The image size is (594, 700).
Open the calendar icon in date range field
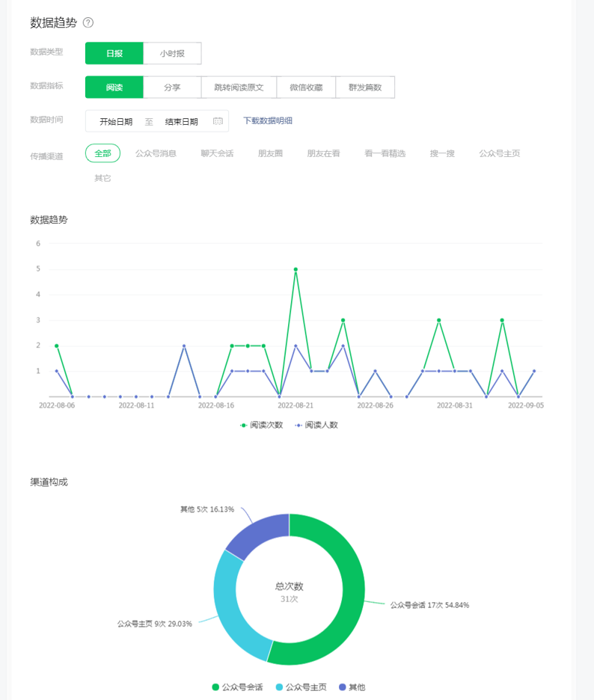[x=218, y=121]
